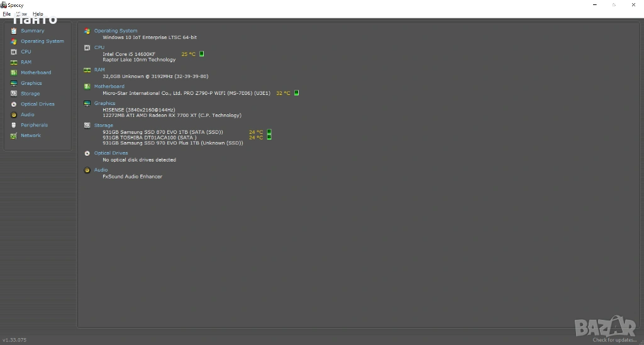The height and width of the screenshot is (345, 644).
Task: Click 931GB Samsung SSD 970 EVO Plus line
Action: click(x=173, y=143)
